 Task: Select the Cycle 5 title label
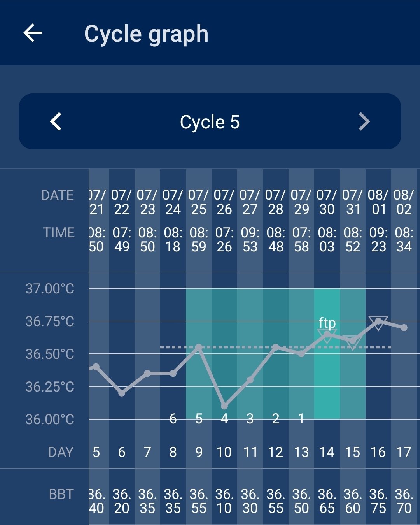[x=210, y=122]
